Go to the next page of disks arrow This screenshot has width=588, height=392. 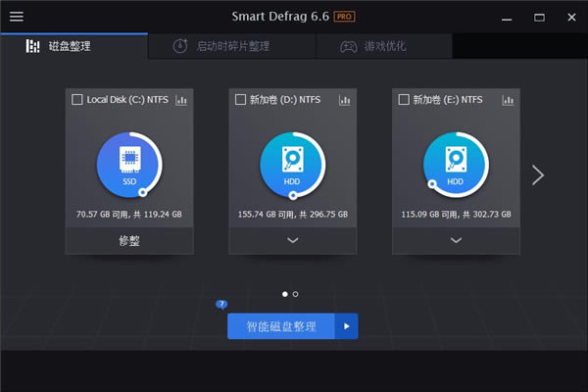(x=538, y=175)
